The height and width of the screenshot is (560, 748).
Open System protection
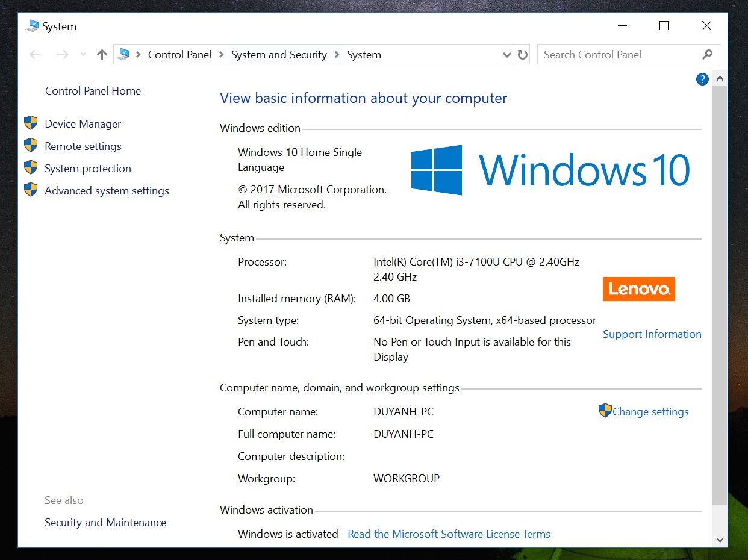point(88,169)
